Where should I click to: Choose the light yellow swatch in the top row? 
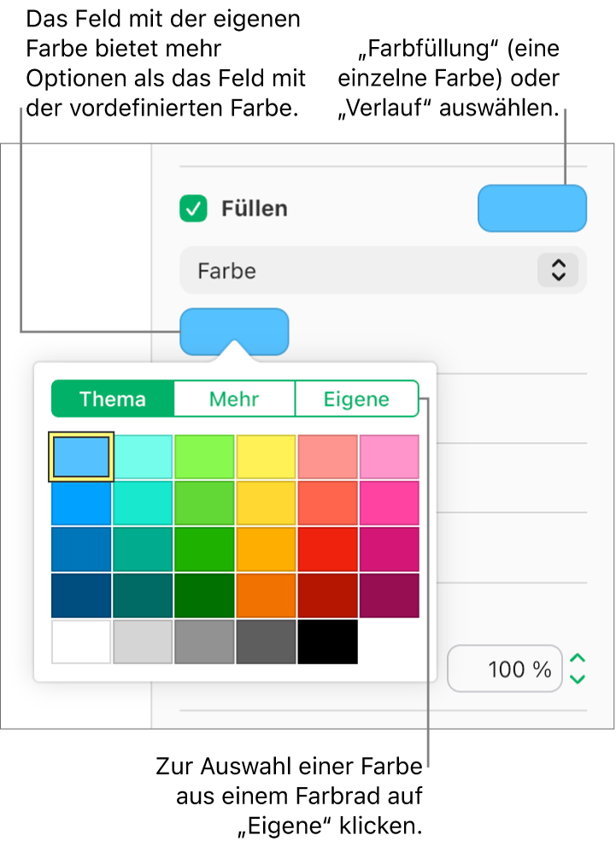pyautogui.click(x=266, y=456)
